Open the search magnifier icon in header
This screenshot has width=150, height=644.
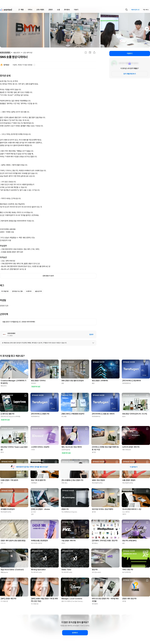pos(126,10)
